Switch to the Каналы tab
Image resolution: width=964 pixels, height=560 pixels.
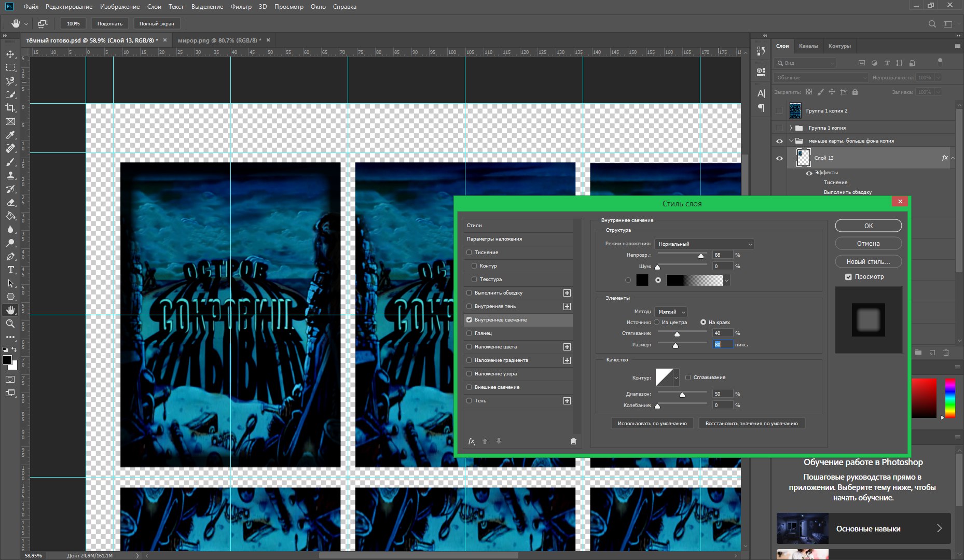coord(808,46)
